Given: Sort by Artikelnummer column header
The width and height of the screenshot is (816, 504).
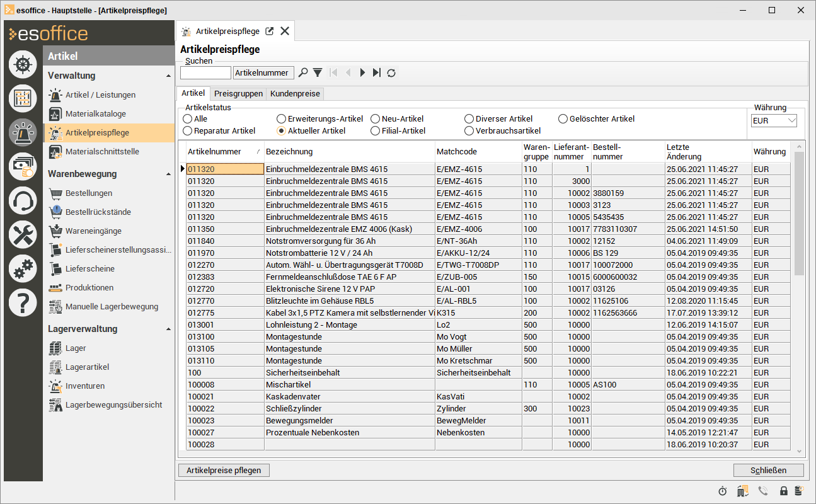Looking at the screenshot, I should click(224, 152).
